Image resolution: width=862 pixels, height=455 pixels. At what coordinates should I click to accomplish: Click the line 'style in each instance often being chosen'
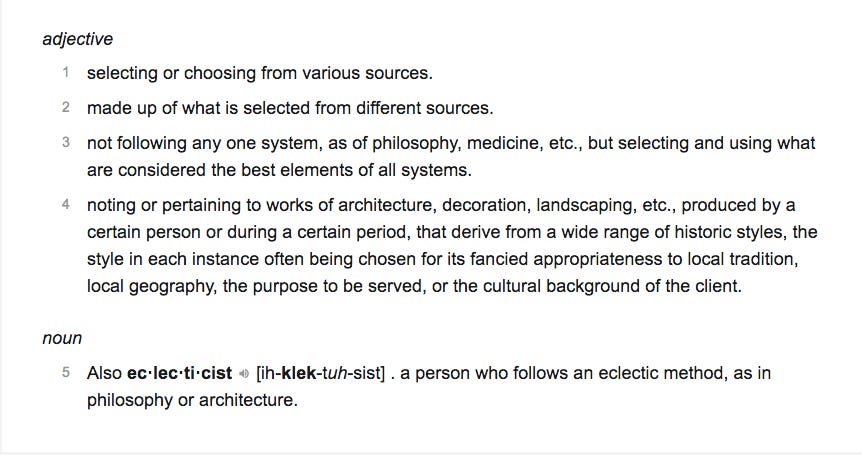click(443, 259)
